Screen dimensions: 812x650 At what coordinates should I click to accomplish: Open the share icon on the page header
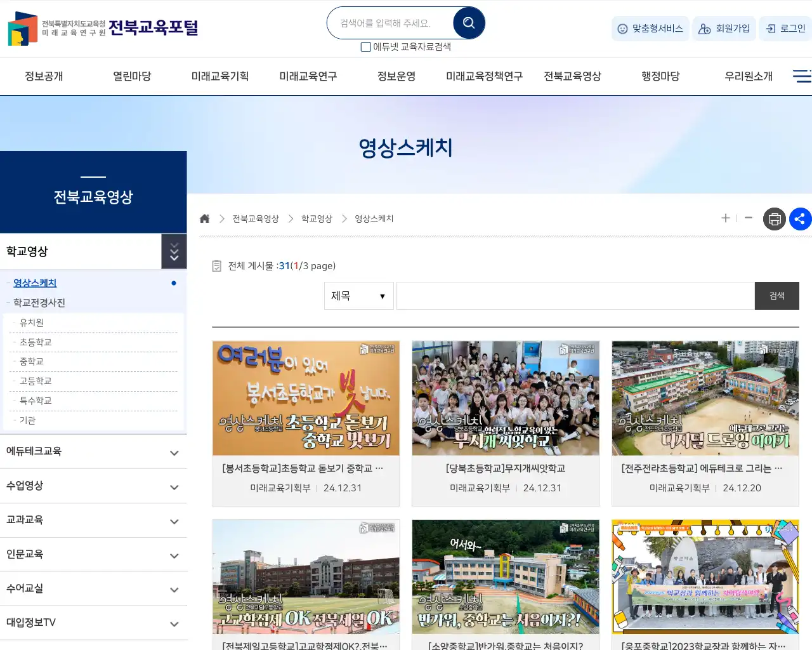tap(801, 218)
